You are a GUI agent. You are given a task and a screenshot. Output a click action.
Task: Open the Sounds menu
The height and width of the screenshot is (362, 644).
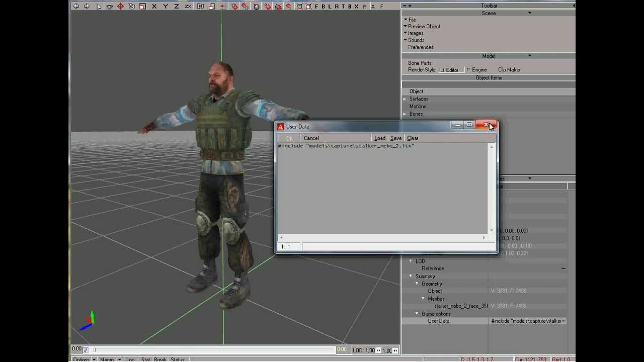[416, 40]
